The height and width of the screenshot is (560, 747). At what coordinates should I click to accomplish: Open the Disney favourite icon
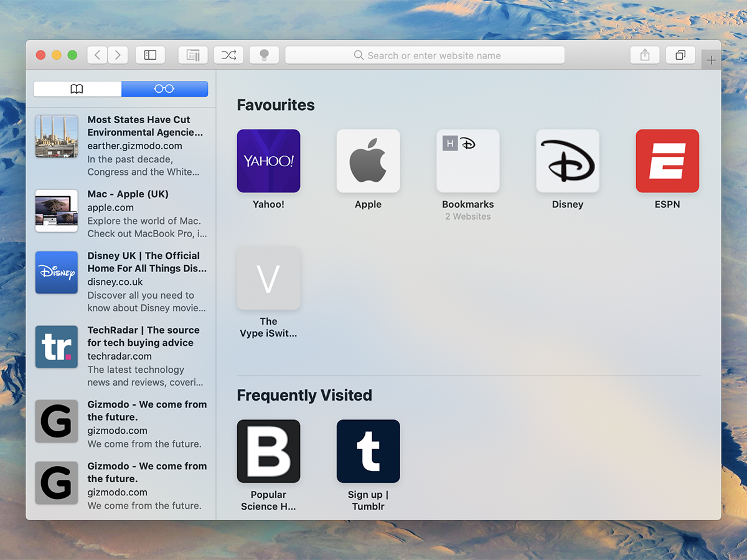(x=567, y=161)
